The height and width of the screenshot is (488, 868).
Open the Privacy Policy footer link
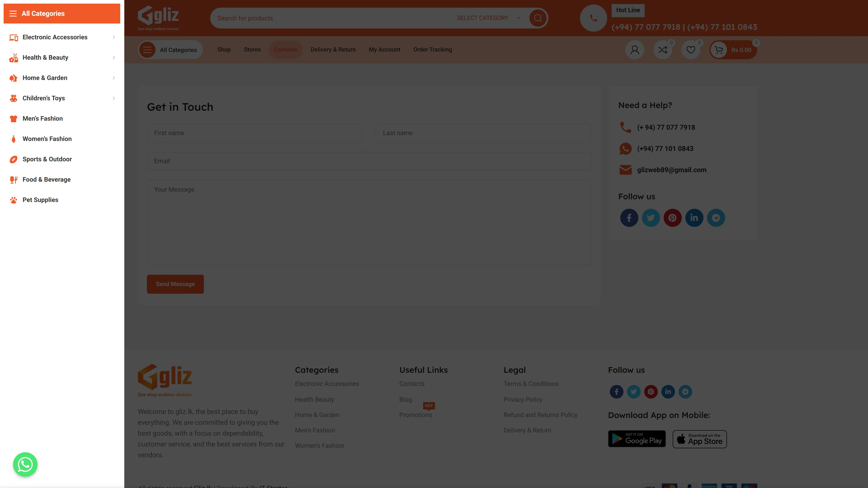tap(523, 399)
